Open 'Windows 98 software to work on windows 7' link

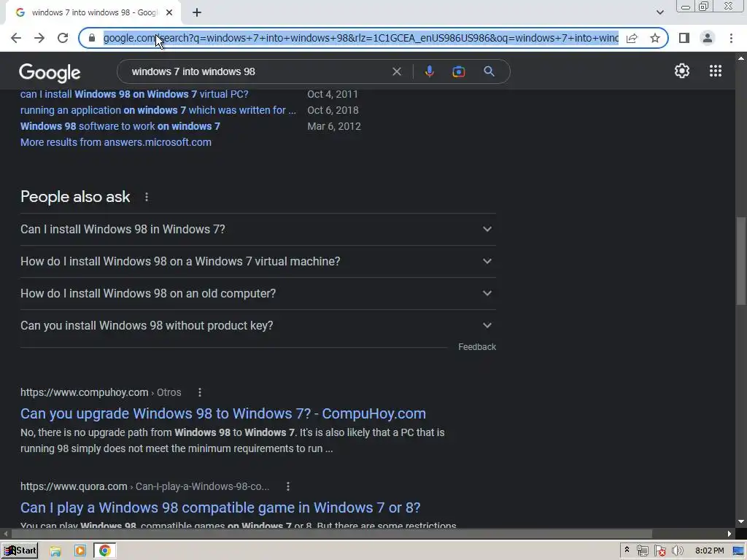120,126
